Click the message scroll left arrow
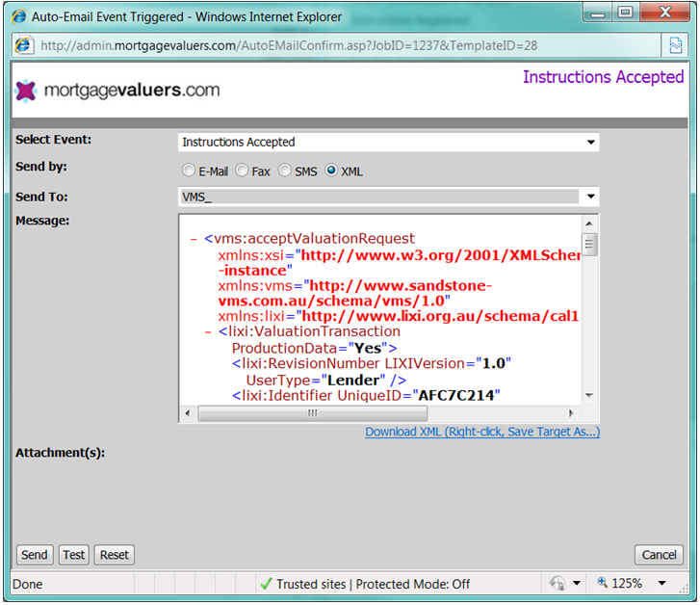Image resolution: width=700 pixels, height=605 pixels. [188, 413]
